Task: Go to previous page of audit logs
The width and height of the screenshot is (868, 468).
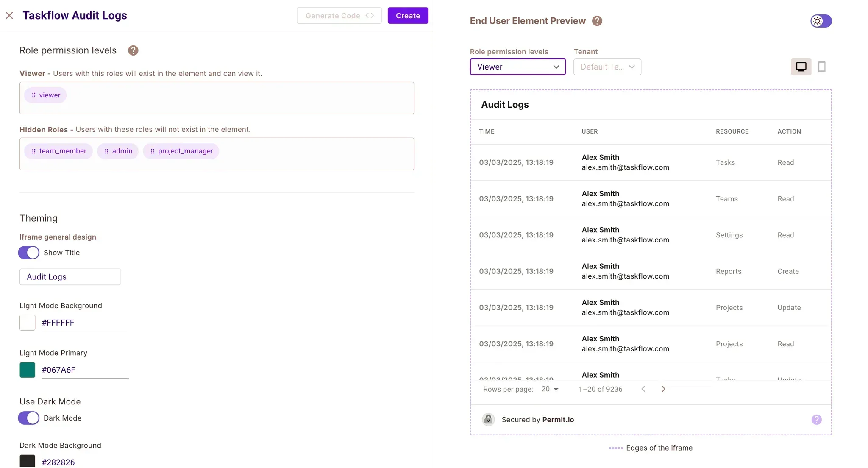Action: point(643,389)
